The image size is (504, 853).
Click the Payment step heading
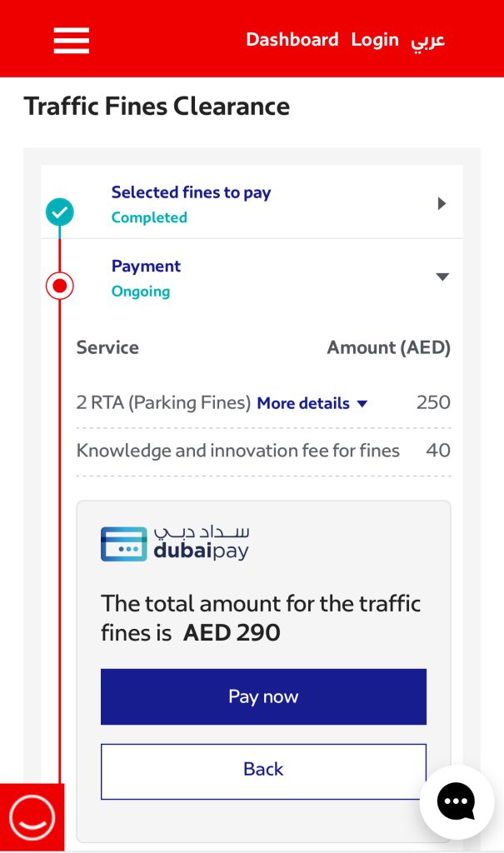tap(146, 267)
